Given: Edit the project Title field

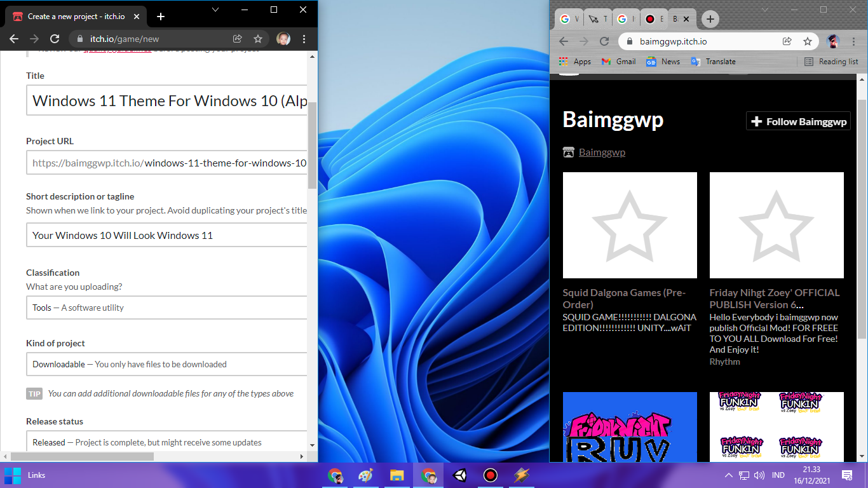Looking at the screenshot, I should [167, 100].
